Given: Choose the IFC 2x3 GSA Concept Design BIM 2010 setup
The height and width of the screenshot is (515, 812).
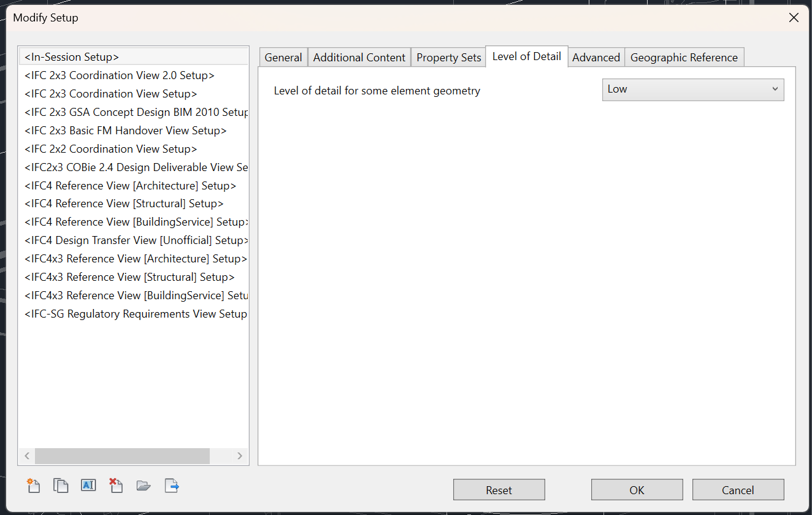Looking at the screenshot, I should 134,112.
